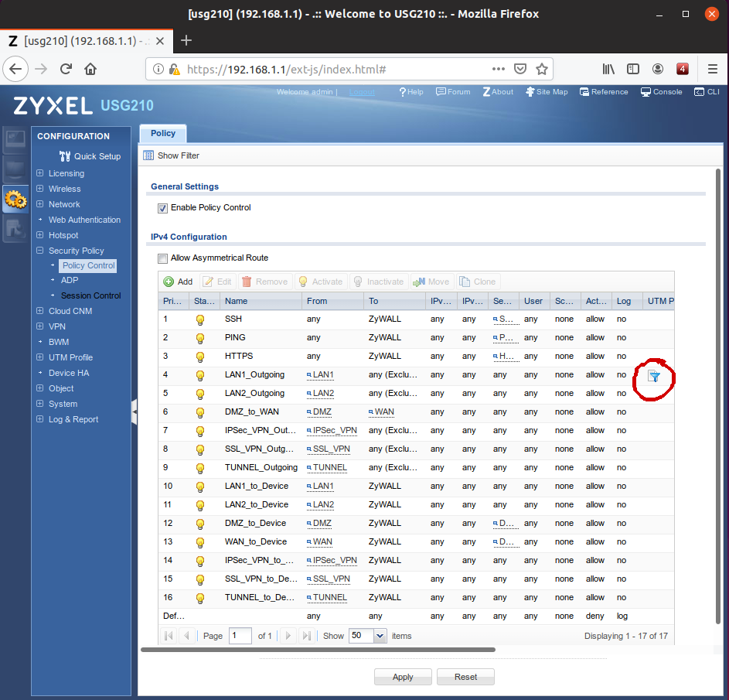The height and width of the screenshot is (700, 729).
Task: Open Firefox account icon
Action: (x=657, y=70)
